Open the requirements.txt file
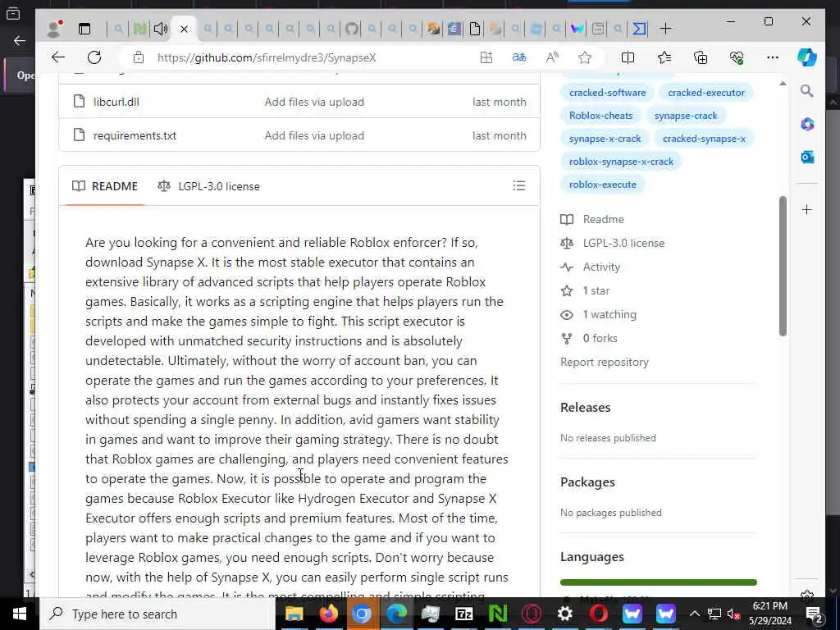The height and width of the screenshot is (630, 840). (135, 135)
